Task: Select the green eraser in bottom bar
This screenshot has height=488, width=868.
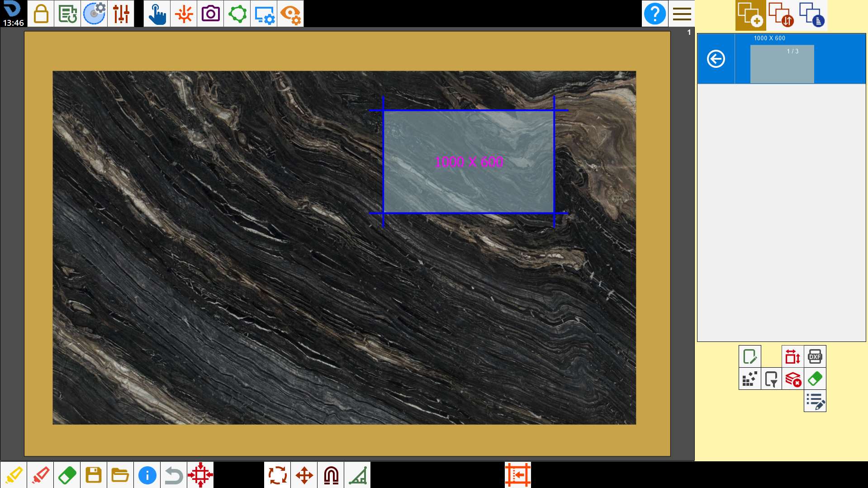Action: click(67, 475)
